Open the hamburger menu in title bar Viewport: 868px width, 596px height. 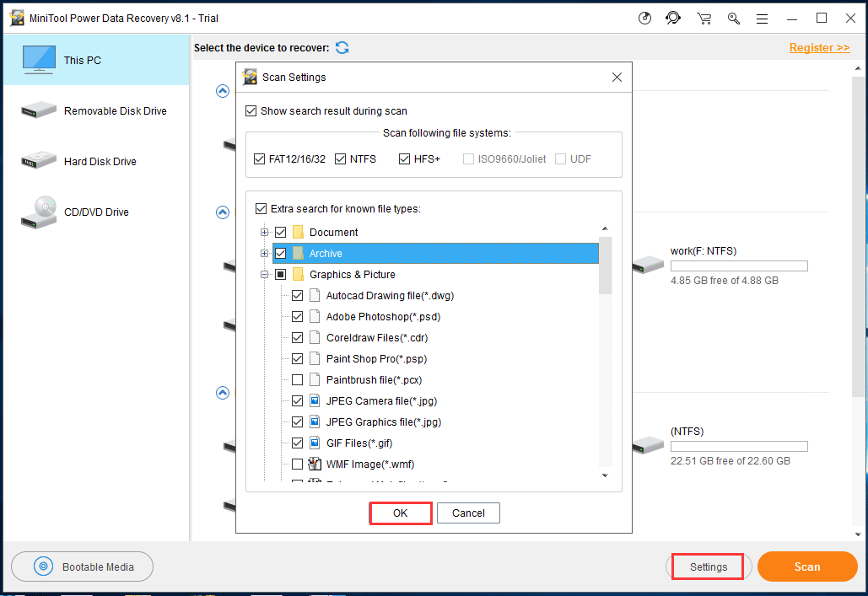point(763,18)
